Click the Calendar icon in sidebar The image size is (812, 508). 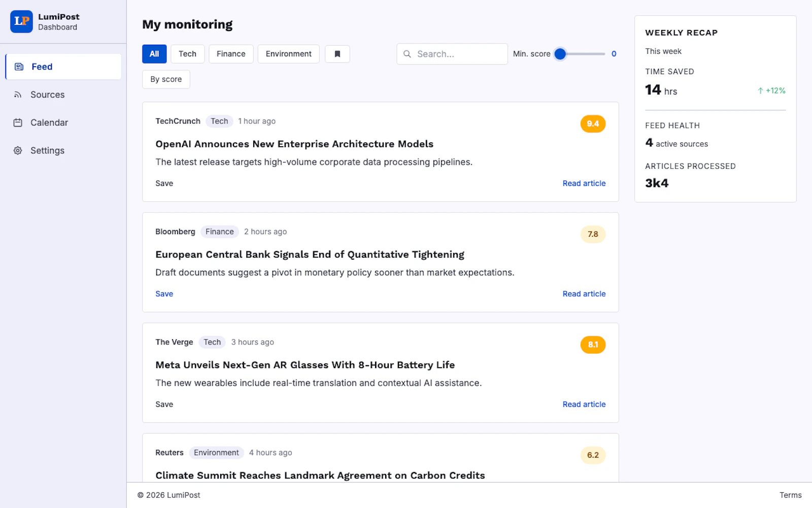pos(18,122)
